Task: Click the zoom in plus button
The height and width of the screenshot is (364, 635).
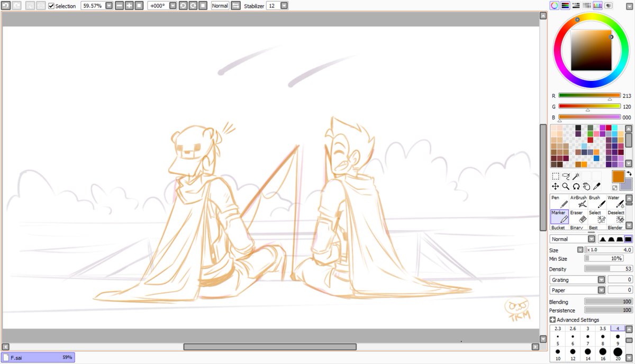Action: pos(129,5)
